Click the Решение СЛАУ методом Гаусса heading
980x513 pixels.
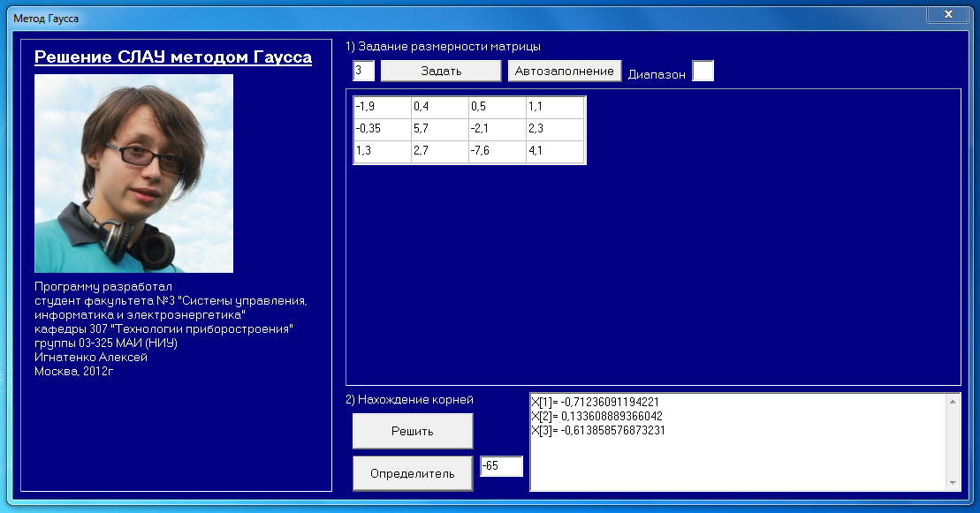coord(173,57)
